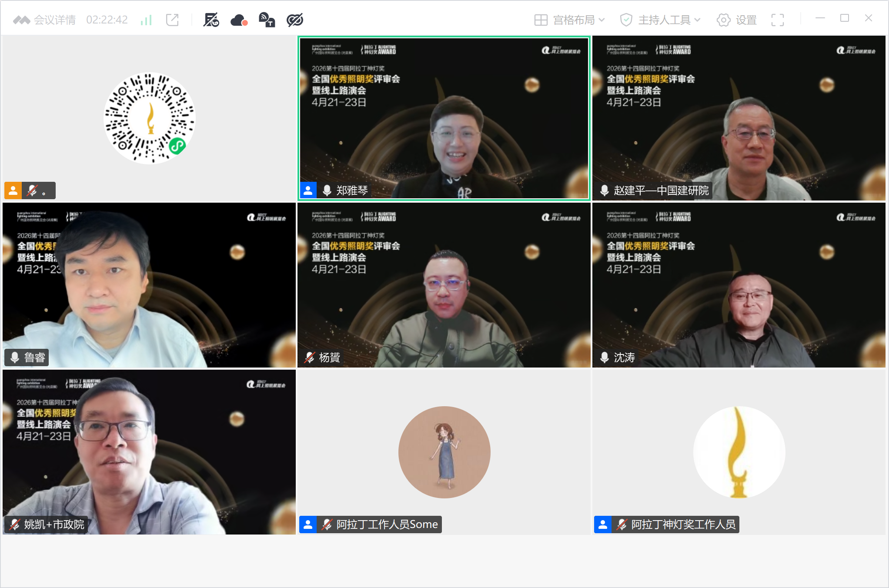Open the live captions/translation icon
Image resolution: width=889 pixels, height=588 pixels.
[x=267, y=19]
